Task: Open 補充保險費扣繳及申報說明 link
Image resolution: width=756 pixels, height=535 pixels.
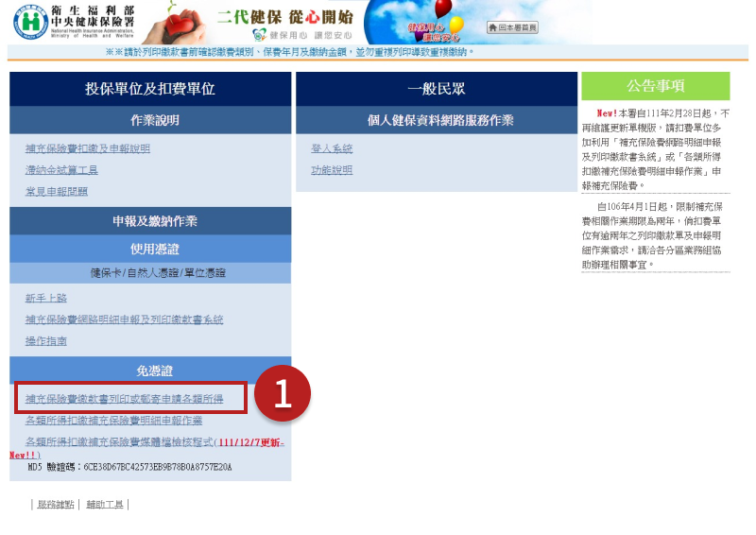Action: click(x=88, y=148)
